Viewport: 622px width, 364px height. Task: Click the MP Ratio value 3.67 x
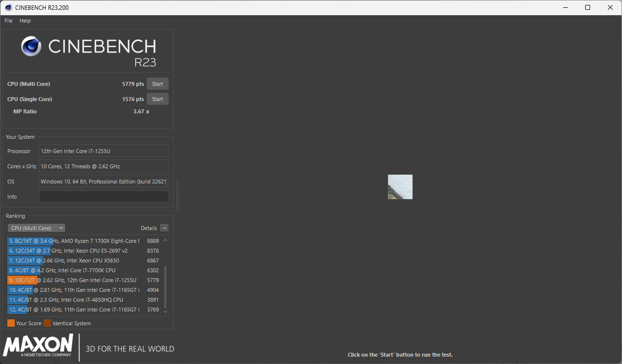(141, 111)
